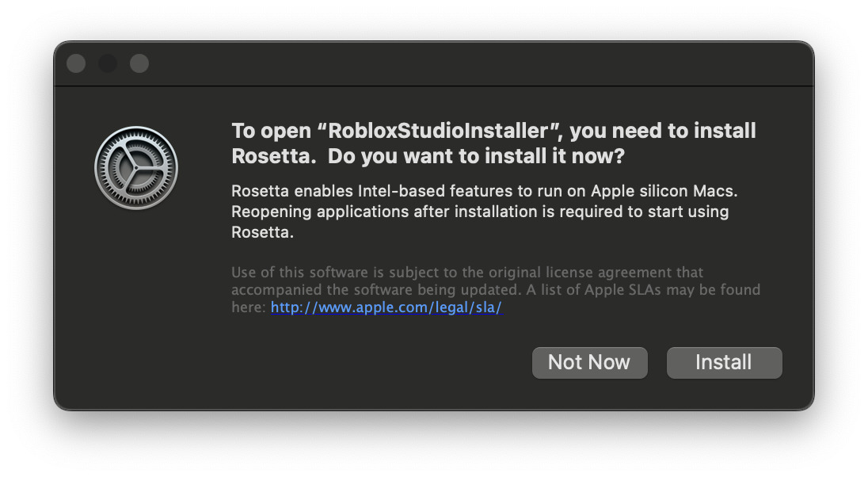Click the System Preferences gear icon
Image resolution: width=868 pixels, height=477 pixels.
click(x=136, y=168)
